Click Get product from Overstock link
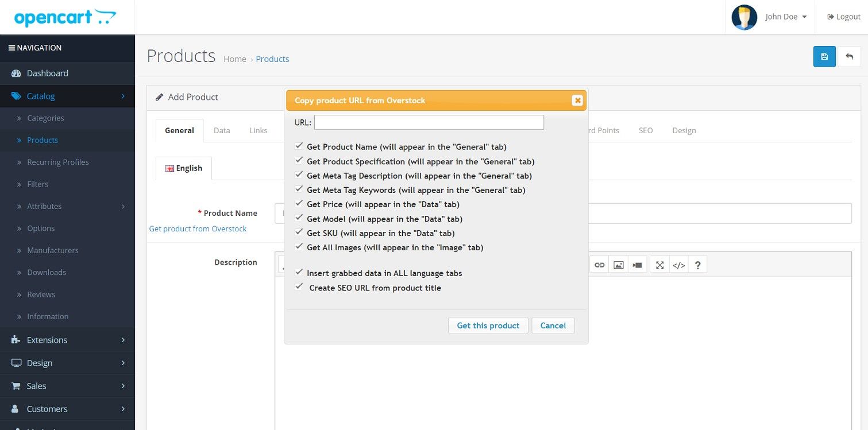 point(198,228)
